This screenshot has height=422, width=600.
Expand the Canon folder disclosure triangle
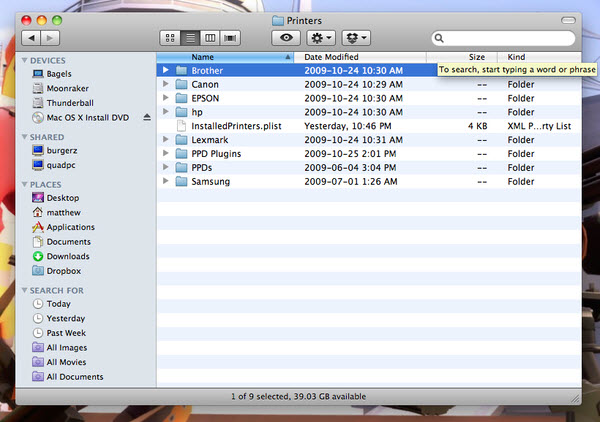point(166,84)
